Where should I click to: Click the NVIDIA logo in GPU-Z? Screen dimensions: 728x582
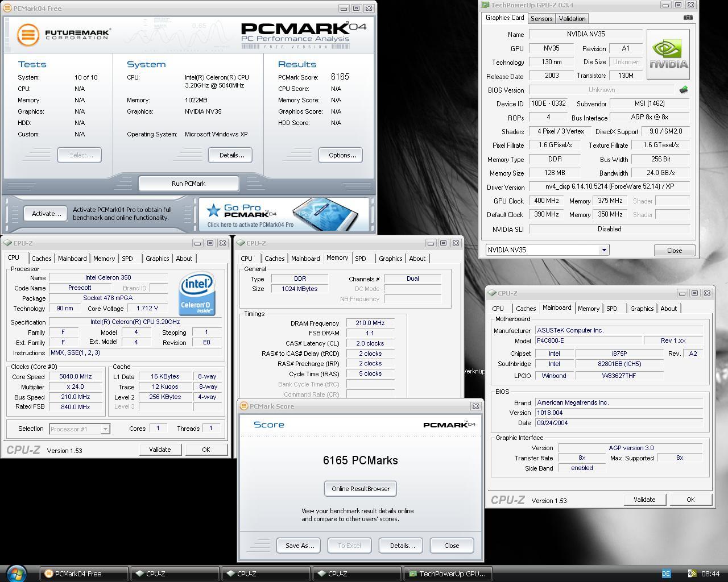tap(668, 55)
